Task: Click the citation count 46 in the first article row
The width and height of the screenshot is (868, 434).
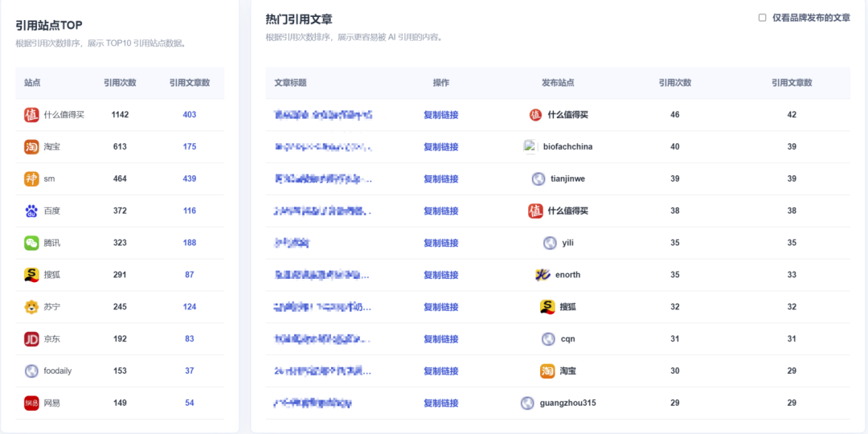Action: click(x=675, y=115)
